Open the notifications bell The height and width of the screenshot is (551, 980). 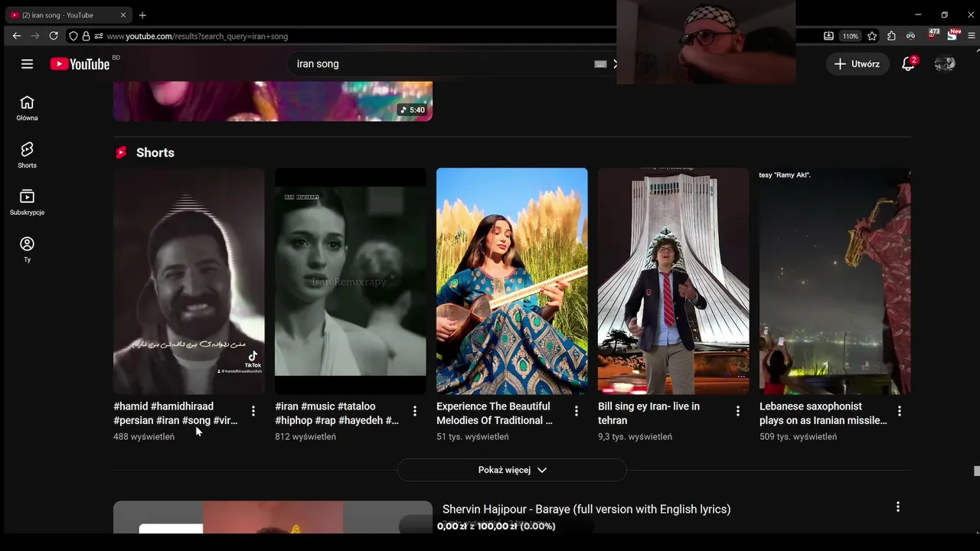tap(909, 64)
